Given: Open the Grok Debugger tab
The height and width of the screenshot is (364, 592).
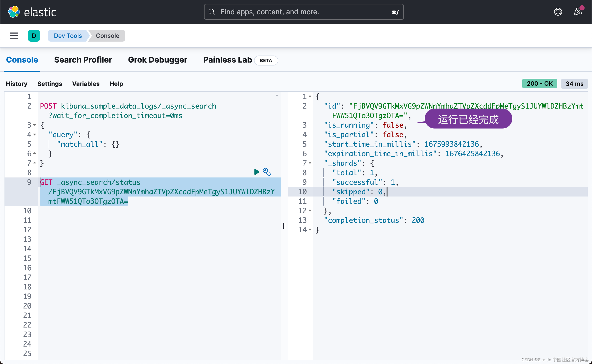Looking at the screenshot, I should pyautogui.click(x=158, y=60).
